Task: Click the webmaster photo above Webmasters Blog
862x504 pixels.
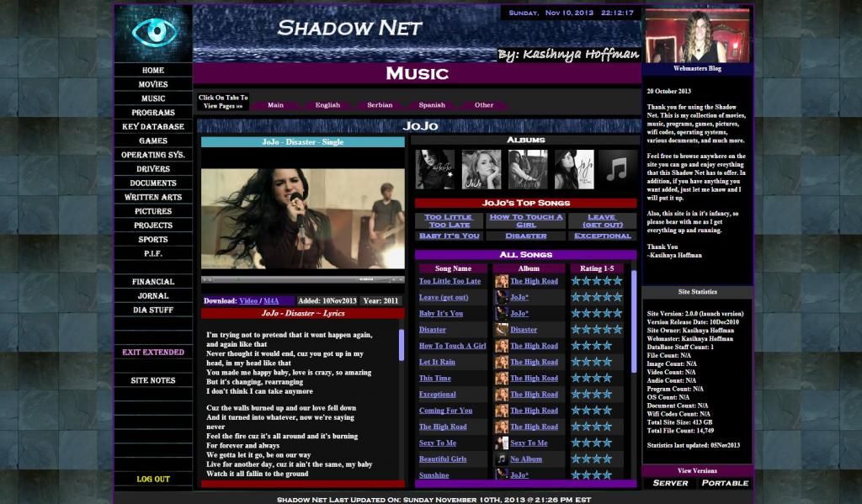Action: point(697,35)
